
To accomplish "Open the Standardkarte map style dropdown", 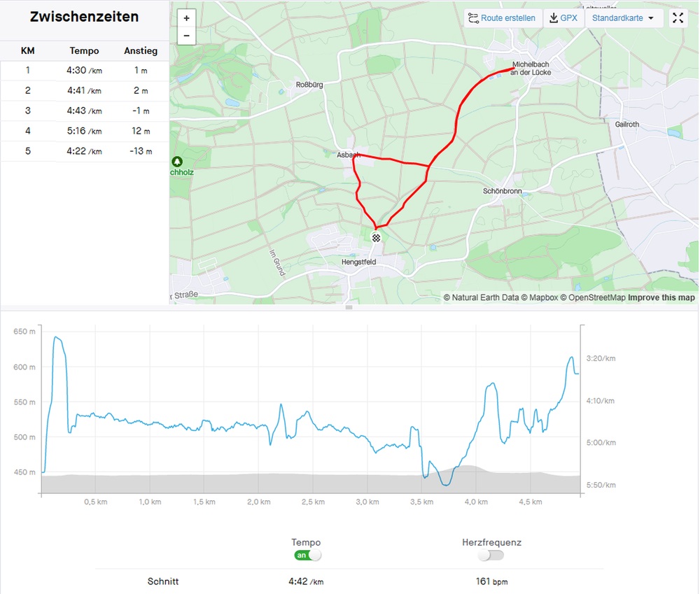I will [x=623, y=18].
